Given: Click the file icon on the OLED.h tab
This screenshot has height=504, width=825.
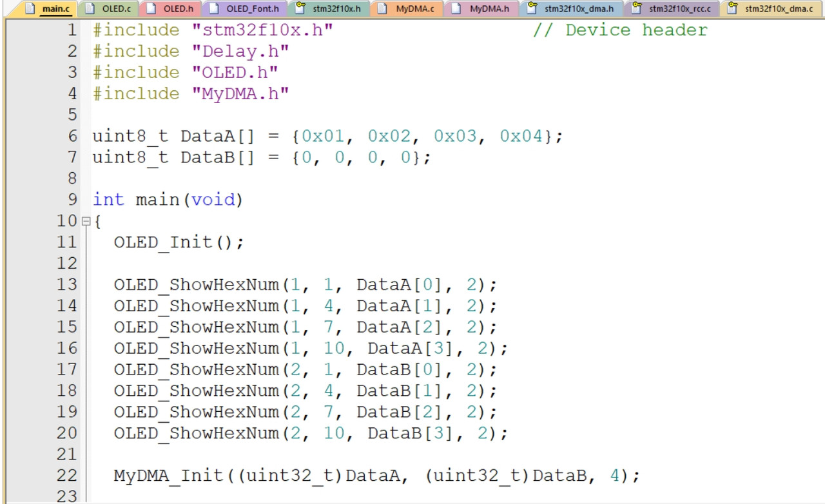Looking at the screenshot, I should pyautogui.click(x=151, y=9).
